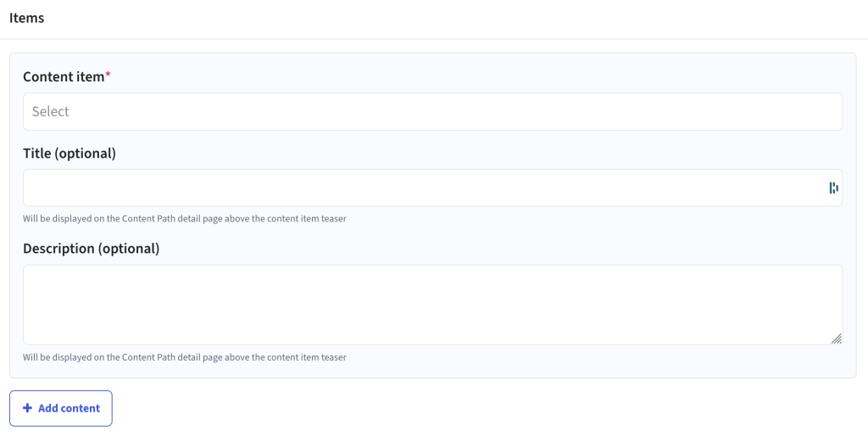This screenshot has width=868, height=437.
Task: Expand the Content item combo box
Action: tap(432, 111)
